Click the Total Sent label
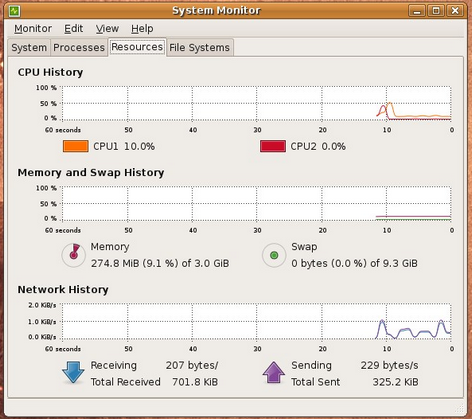This screenshot has height=419, width=472. click(316, 382)
